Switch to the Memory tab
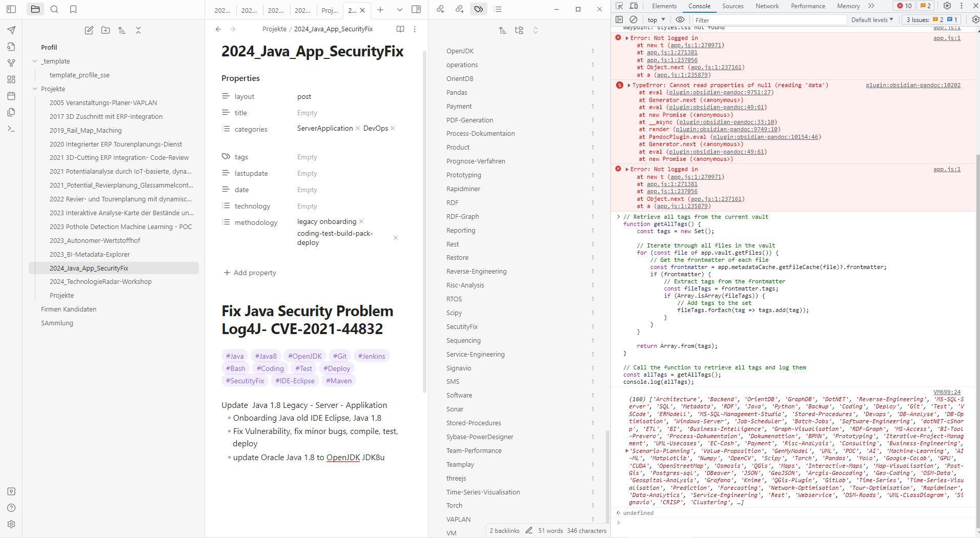Screen dimensions: 980x538 [x=848, y=6]
